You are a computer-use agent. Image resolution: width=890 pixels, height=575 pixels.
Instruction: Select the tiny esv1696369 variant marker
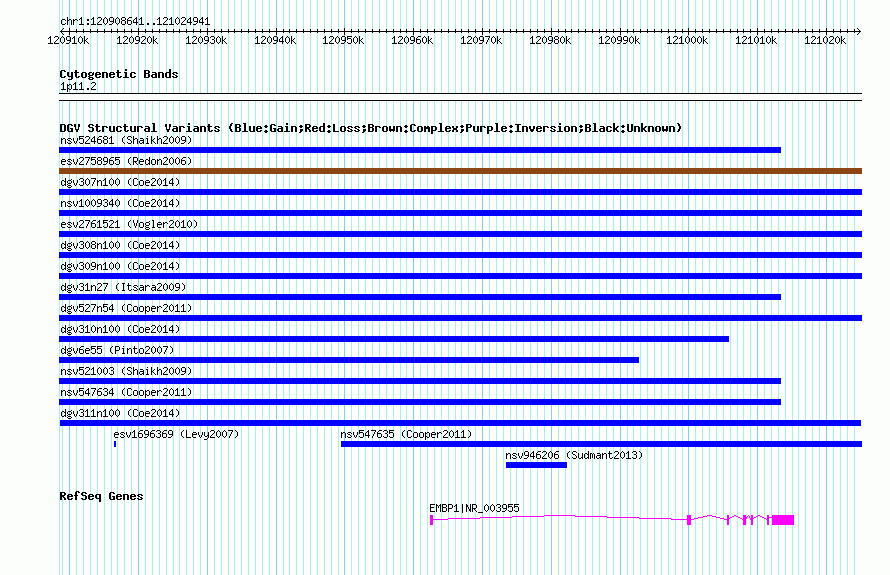click(115, 444)
